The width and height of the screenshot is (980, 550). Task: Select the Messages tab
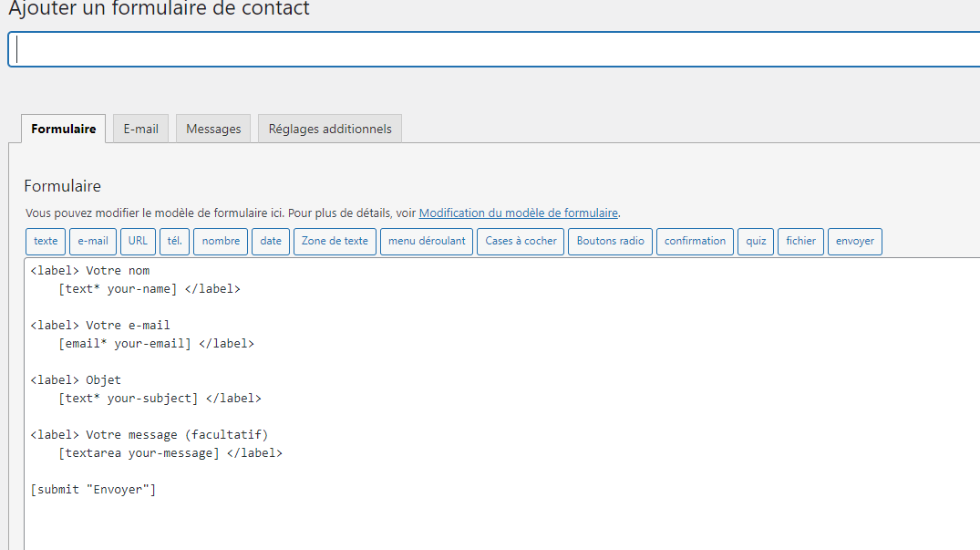pos(213,129)
